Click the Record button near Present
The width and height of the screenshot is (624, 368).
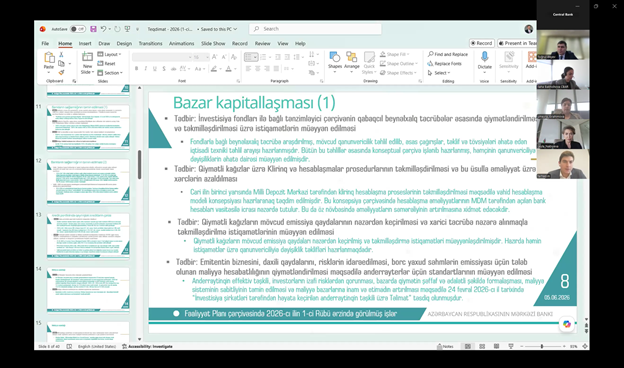(x=482, y=43)
